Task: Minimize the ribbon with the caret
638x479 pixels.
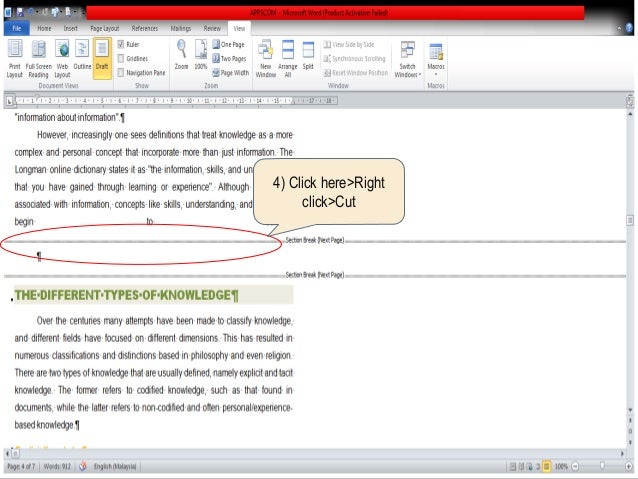Action: click(x=619, y=28)
